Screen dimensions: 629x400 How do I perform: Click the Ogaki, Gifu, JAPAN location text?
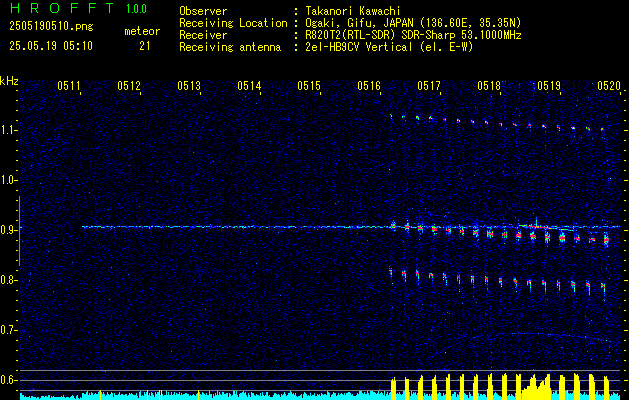413,23
